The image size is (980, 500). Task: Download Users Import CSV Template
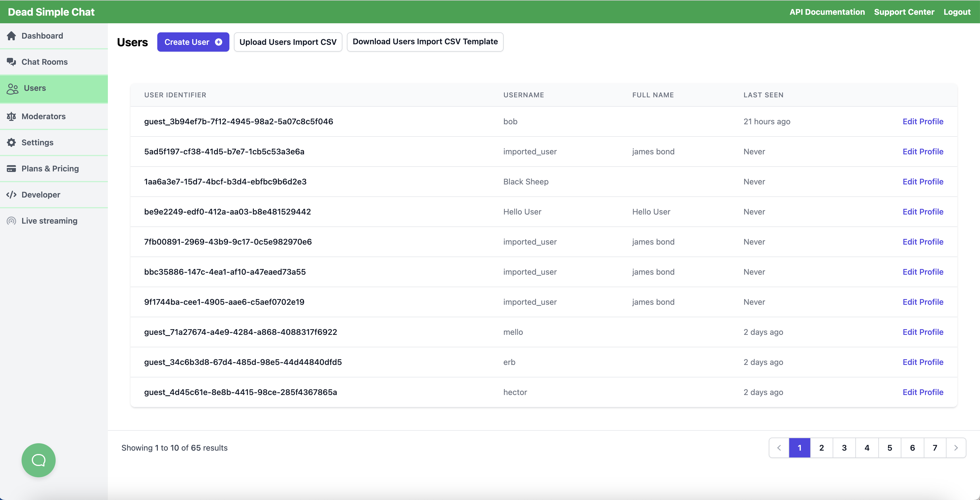pyautogui.click(x=425, y=42)
